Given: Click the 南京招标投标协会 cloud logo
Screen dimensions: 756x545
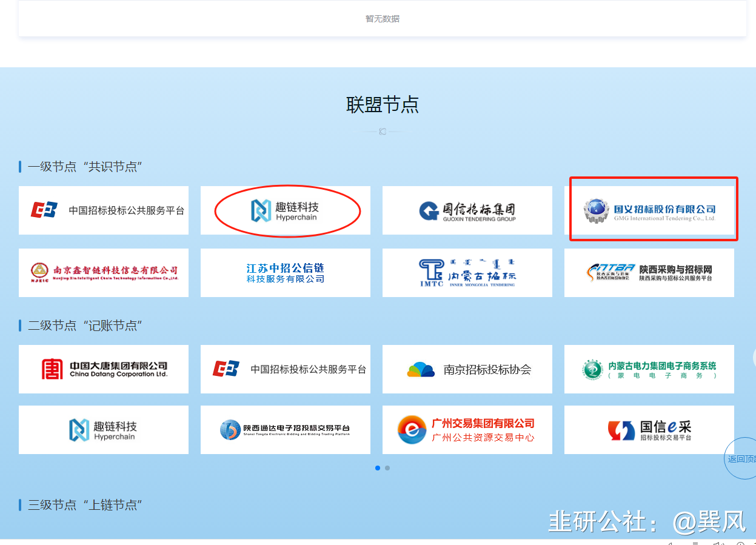Looking at the screenshot, I should coord(467,369).
